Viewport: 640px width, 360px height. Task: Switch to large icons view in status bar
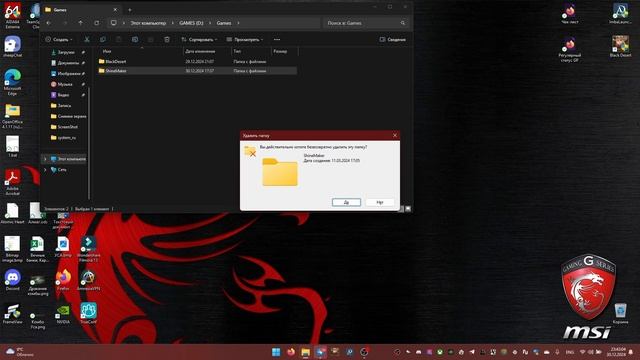(408, 209)
